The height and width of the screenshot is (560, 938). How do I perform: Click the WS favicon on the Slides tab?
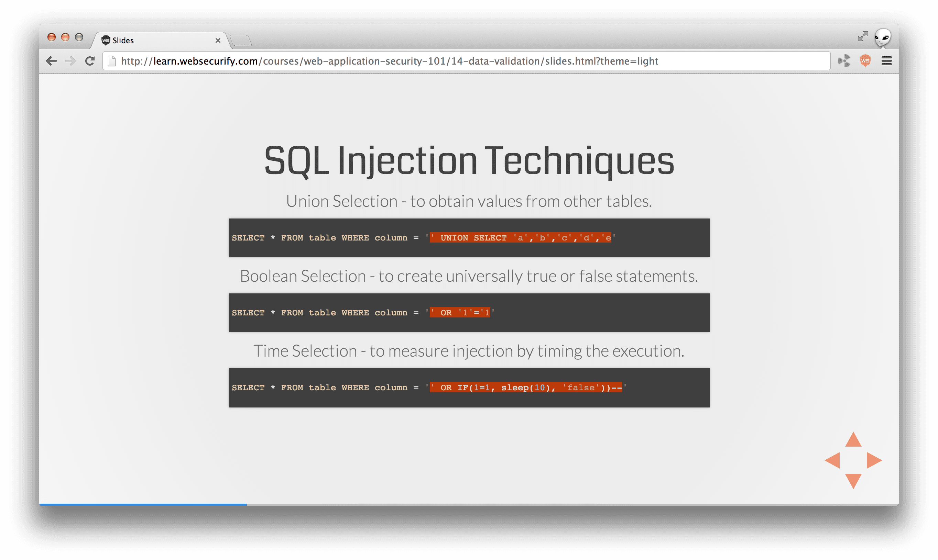106,40
